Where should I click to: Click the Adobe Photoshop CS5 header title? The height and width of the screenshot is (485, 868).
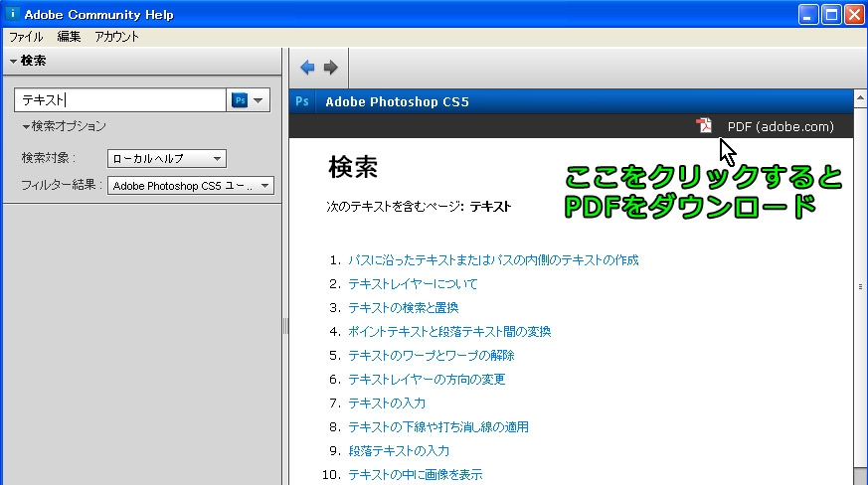[x=397, y=102]
